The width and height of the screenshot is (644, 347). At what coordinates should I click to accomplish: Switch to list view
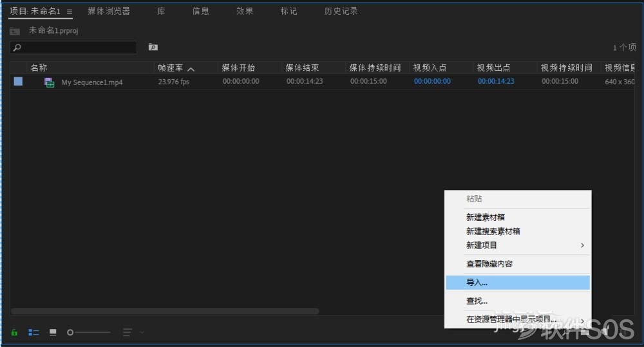point(33,332)
